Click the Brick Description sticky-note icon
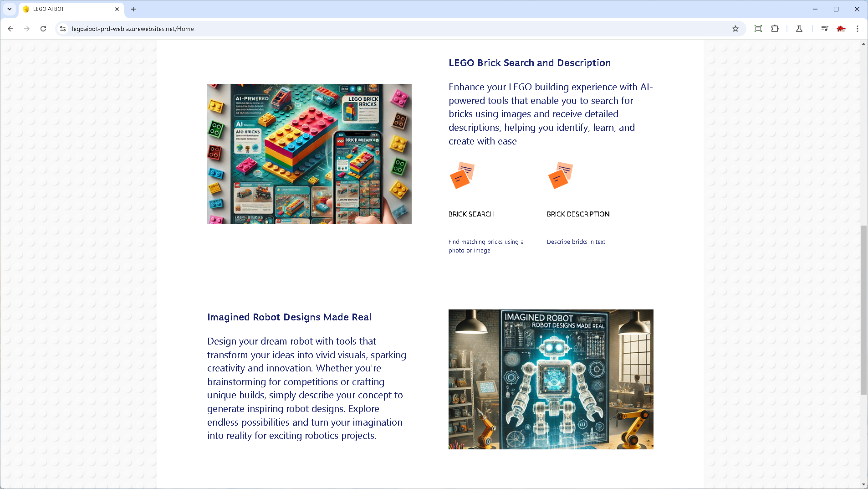 point(561,175)
